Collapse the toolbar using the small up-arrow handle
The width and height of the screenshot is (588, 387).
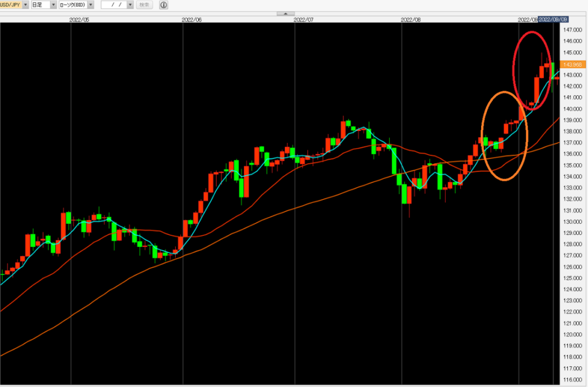coord(285,13)
